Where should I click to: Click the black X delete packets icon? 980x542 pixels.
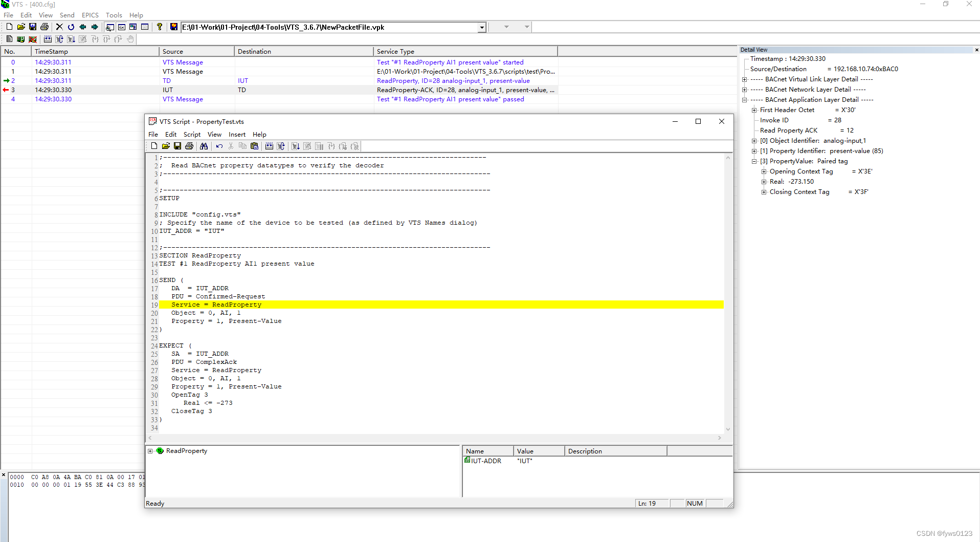pyautogui.click(x=59, y=27)
